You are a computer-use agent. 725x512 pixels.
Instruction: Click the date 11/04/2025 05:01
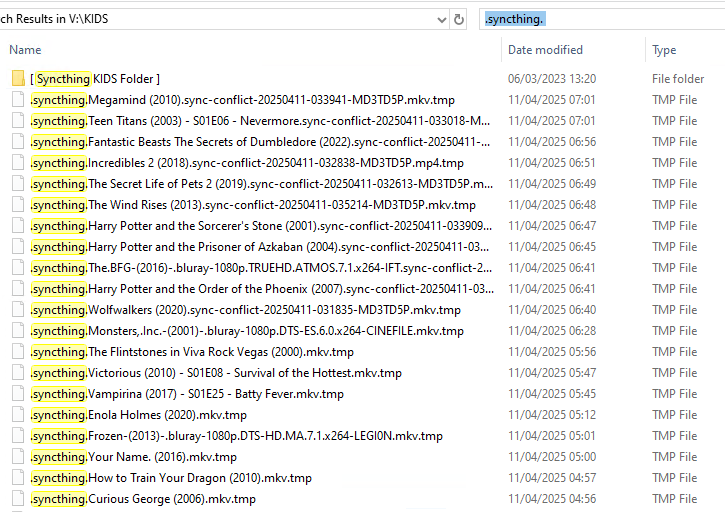pos(552,436)
